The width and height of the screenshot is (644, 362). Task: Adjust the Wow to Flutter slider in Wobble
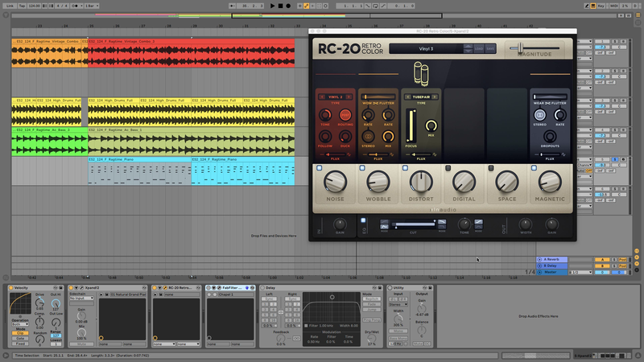pyautogui.click(x=378, y=97)
